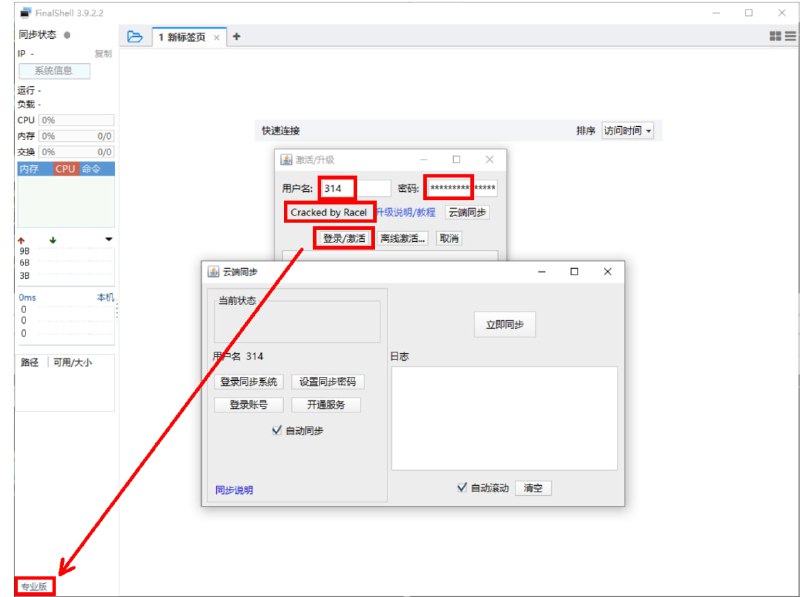Screen dimensions: 800x597
Task: Add a new tab with plus icon
Action: [237, 37]
